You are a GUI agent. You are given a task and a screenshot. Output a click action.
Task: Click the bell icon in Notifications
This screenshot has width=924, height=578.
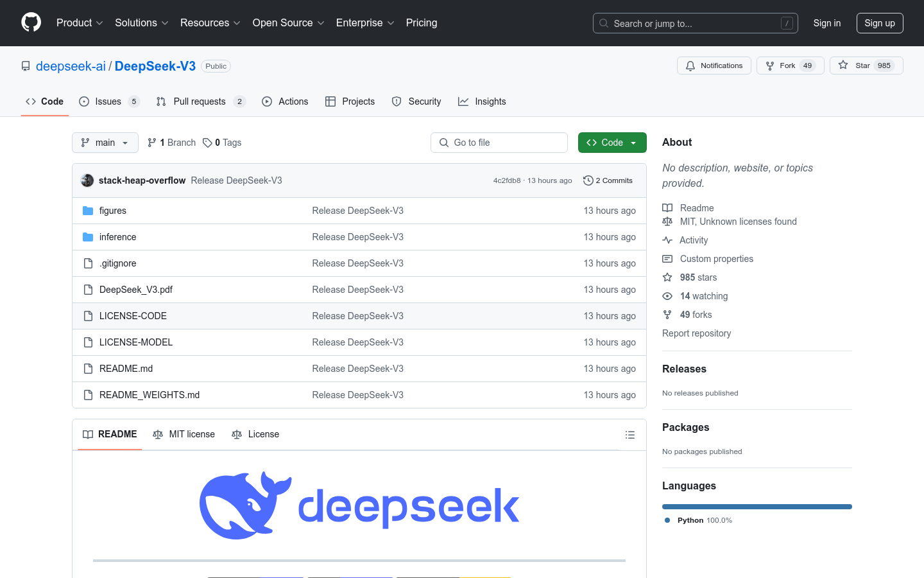click(x=690, y=66)
